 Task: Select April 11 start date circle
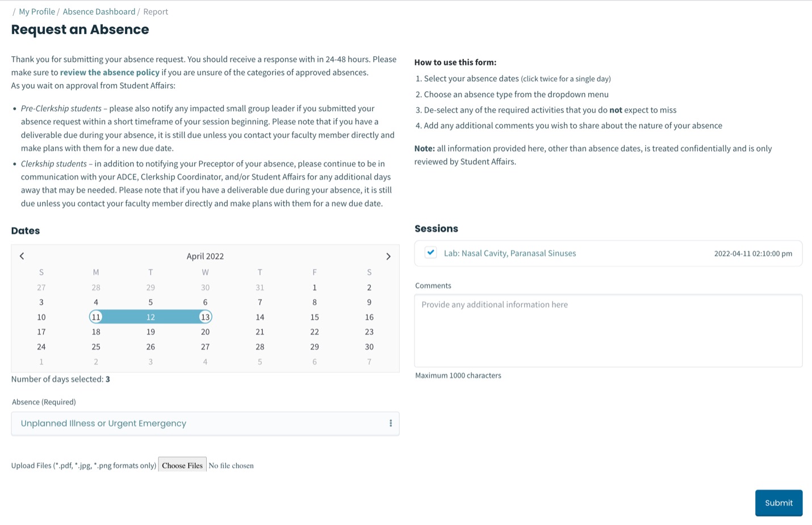tap(96, 317)
